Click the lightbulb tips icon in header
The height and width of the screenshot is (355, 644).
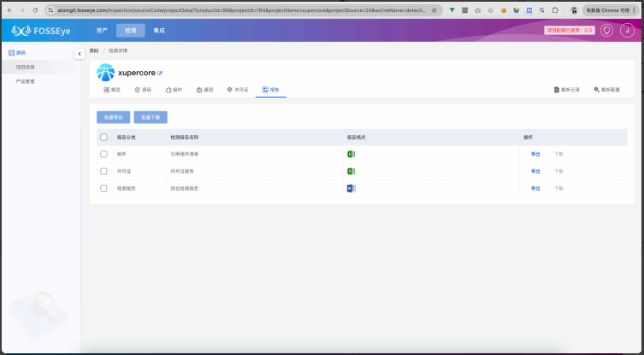(x=606, y=31)
